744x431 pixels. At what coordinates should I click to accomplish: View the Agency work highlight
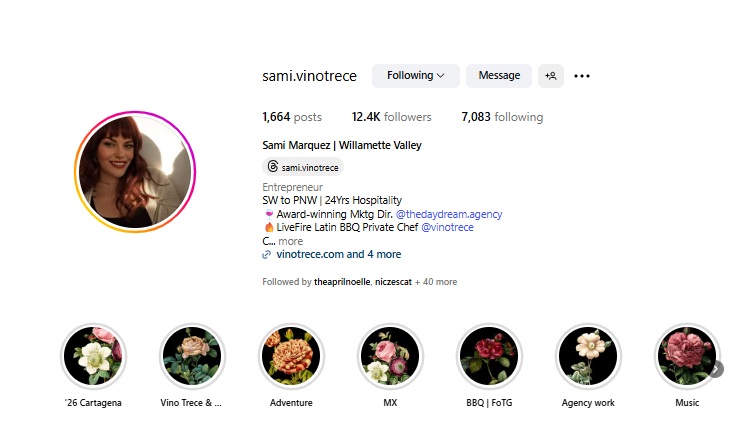588,356
